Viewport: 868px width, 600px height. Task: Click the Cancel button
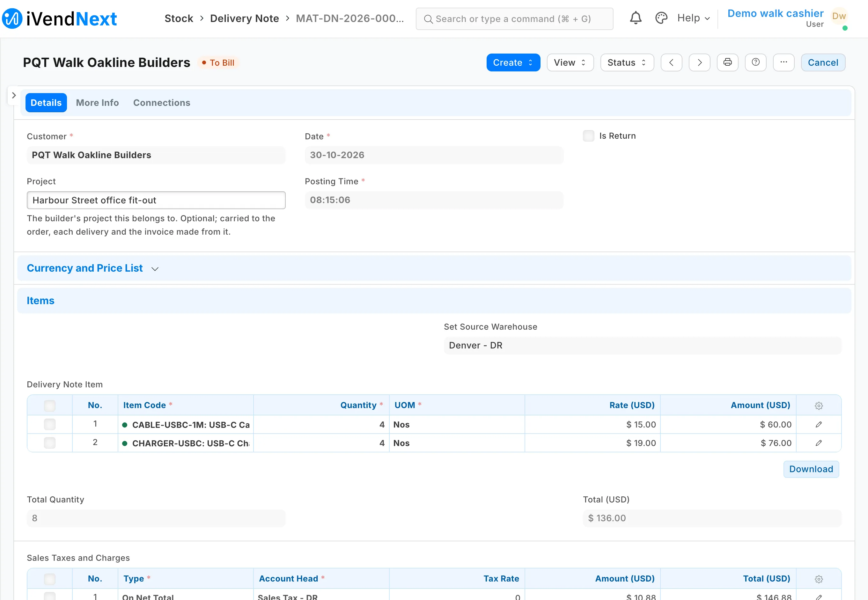coord(823,62)
